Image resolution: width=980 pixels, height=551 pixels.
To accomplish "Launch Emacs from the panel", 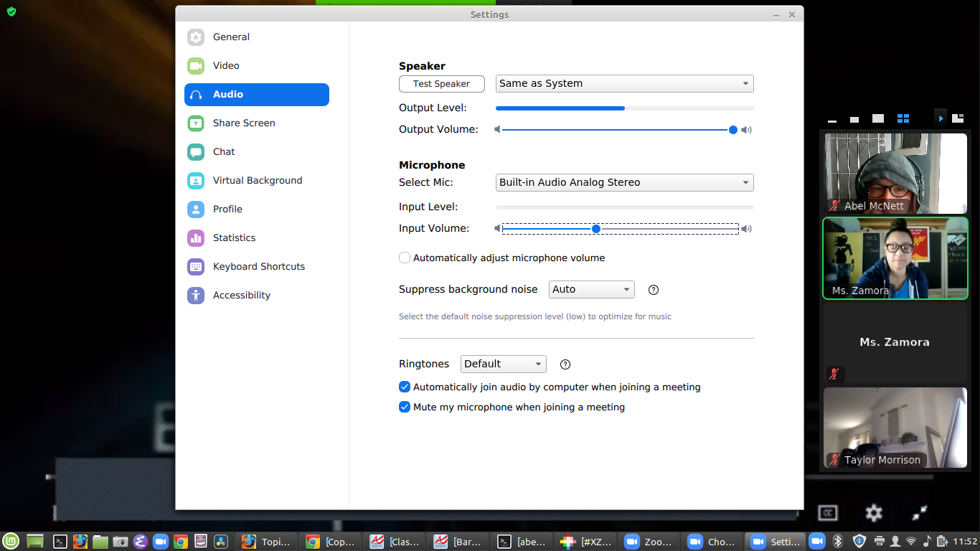I will 141,542.
